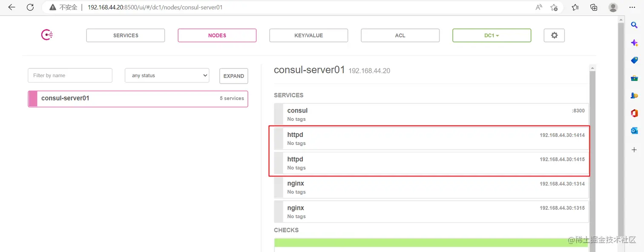Open the 'any status' filter dropdown

click(167, 75)
